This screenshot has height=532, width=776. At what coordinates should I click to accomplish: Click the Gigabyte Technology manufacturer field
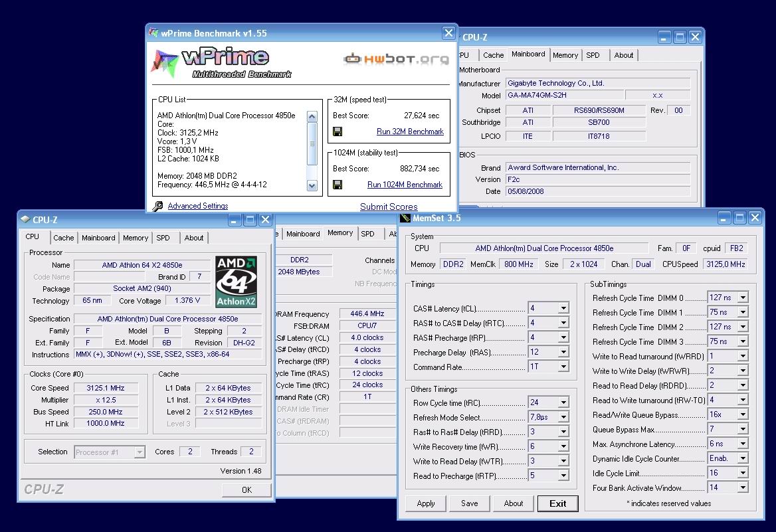click(x=598, y=83)
